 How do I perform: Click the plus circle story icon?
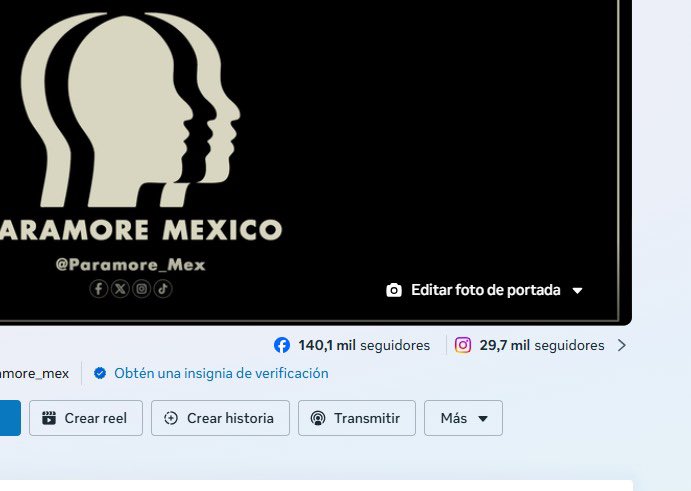click(171, 418)
